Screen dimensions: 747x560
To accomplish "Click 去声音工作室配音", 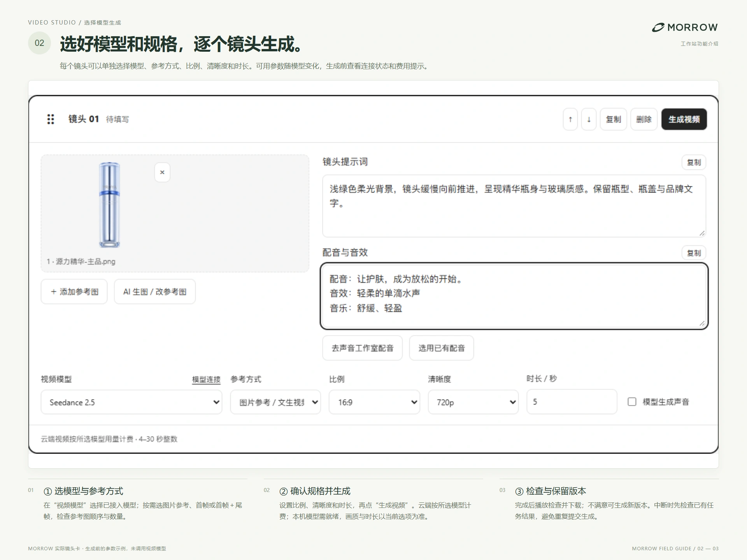I will point(363,348).
